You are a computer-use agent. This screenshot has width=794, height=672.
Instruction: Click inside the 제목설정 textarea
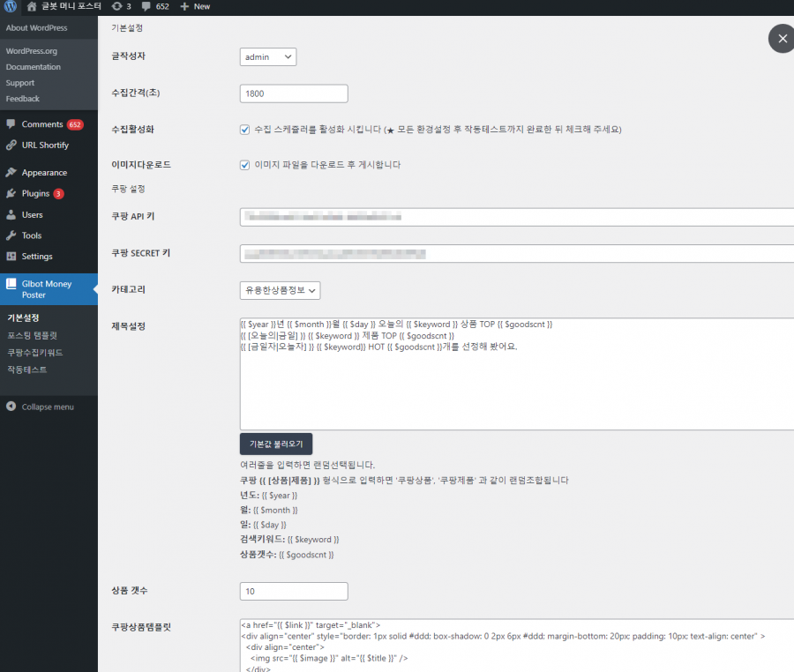[517, 374]
